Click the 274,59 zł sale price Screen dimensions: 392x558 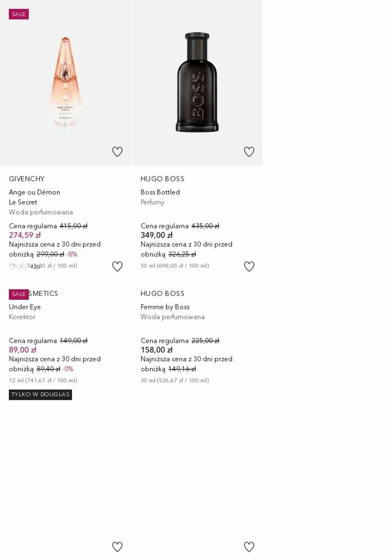[25, 235]
